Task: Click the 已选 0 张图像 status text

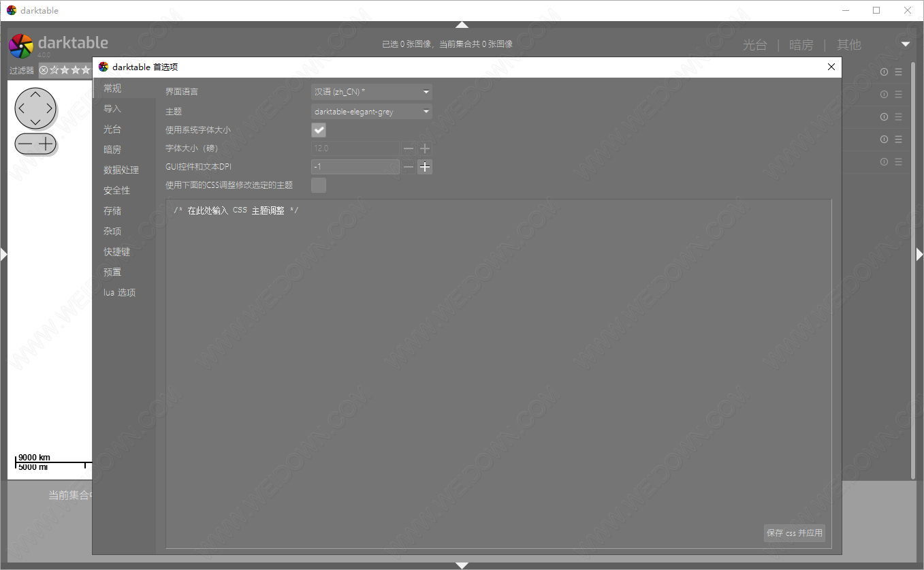Action: [407, 44]
